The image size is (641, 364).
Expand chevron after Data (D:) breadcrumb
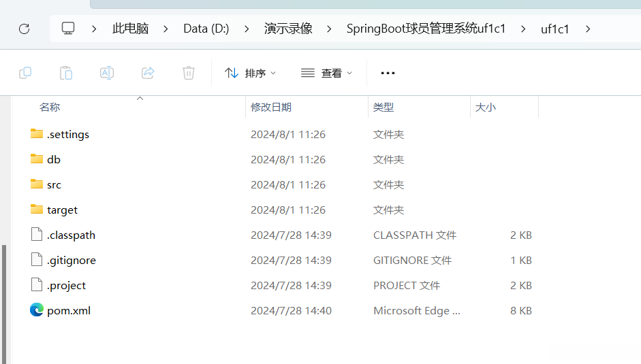pyautogui.click(x=247, y=29)
